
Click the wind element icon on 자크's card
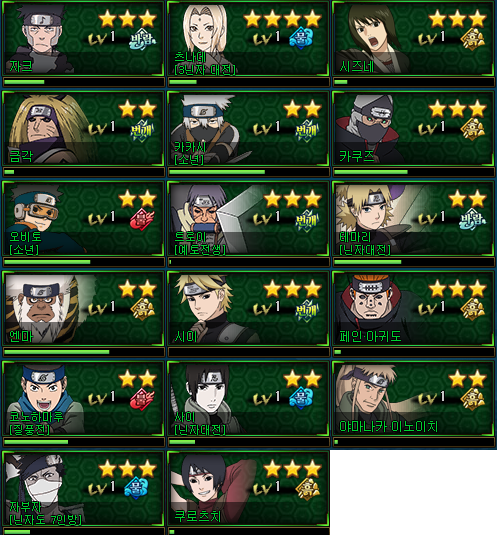click(142, 40)
